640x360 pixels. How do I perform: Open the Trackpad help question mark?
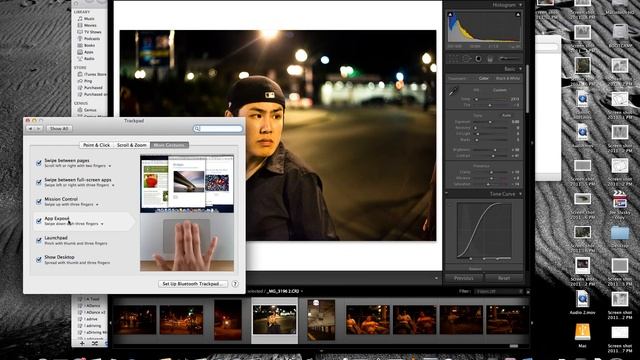235,284
